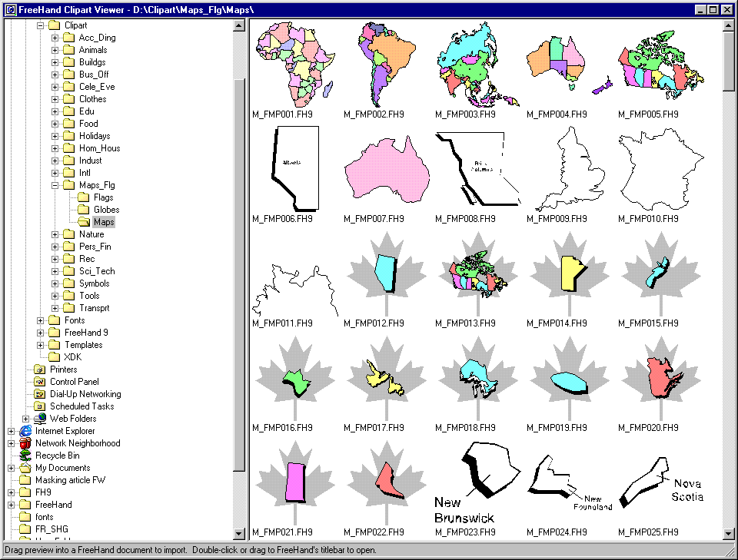Image resolution: width=738 pixels, height=560 pixels.
Task: Select the France outline map M_FMP010.FH9
Action: point(661,168)
